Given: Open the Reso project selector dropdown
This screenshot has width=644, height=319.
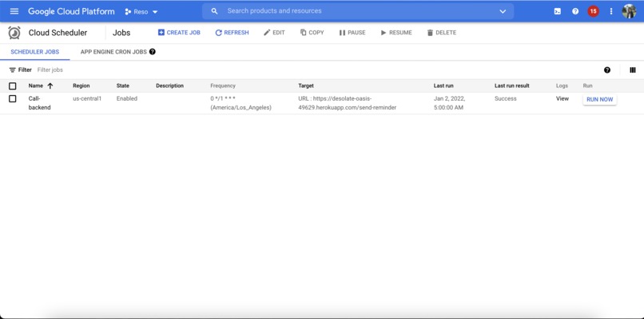Looking at the screenshot, I should [x=141, y=11].
